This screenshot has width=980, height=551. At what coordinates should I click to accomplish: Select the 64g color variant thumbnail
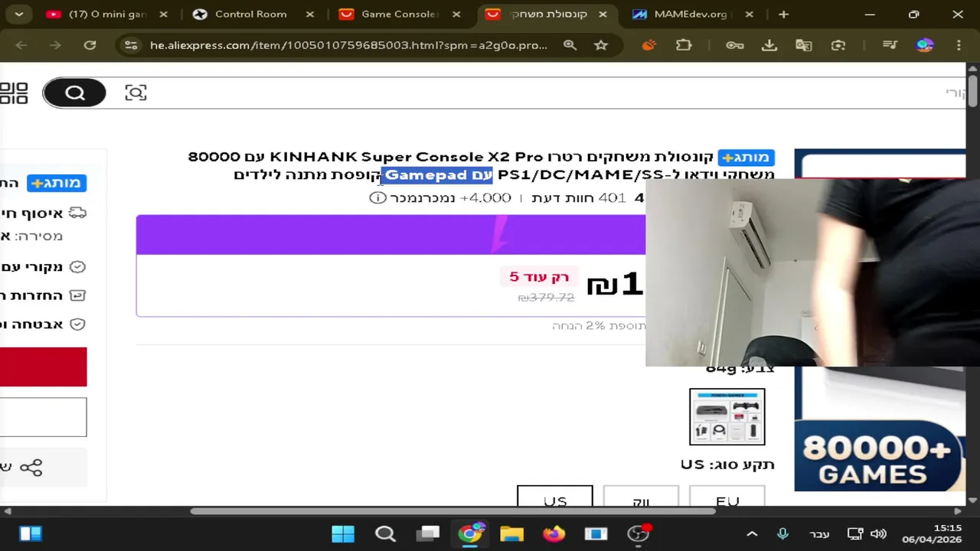(x=727, y=417)
